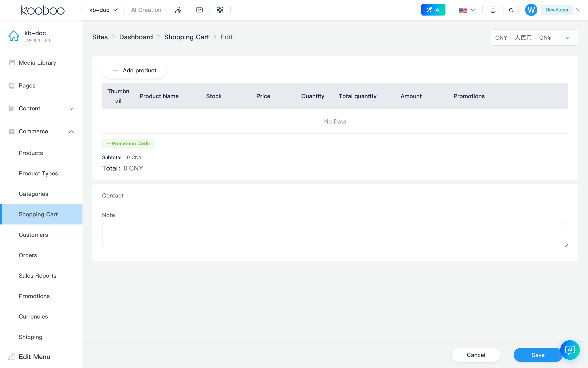Screen dimensions: 588x368
Task: Click the Product Name column header
Action: point(159,96)
